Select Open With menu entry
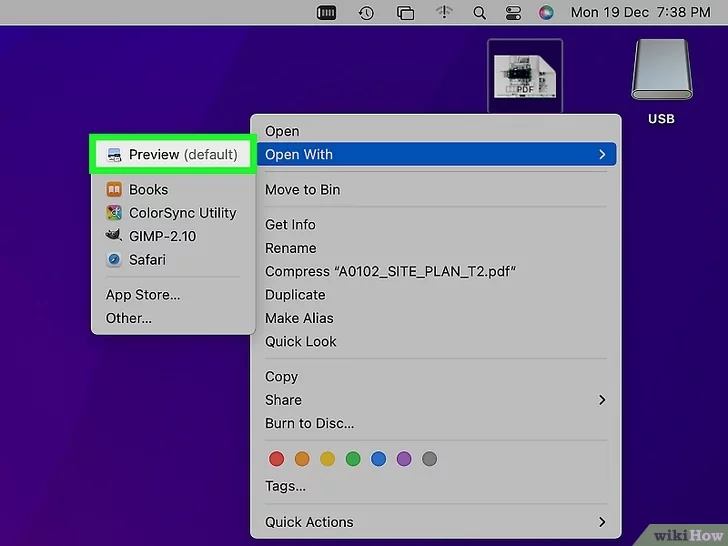Viewport: 728px width, 546px height. [x=436, y=154]
